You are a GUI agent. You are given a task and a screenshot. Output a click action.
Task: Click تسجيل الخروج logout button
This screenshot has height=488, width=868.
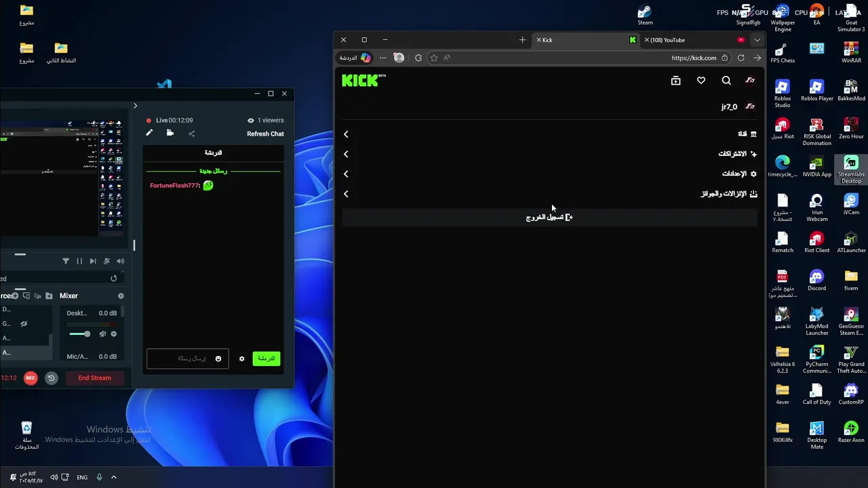tap(549, 218)
